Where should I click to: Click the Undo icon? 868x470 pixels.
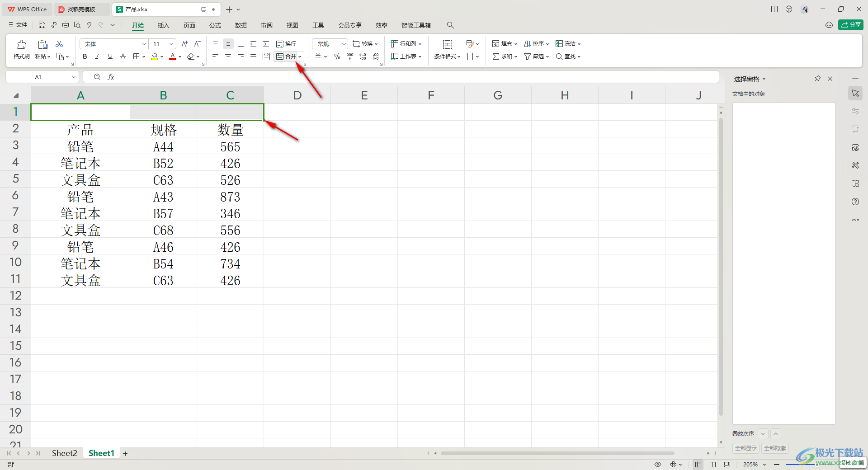(89, 25)
